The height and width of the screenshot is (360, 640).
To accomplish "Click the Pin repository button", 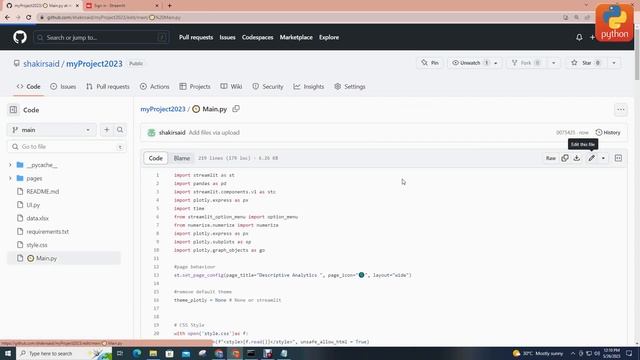I will 430,63.
